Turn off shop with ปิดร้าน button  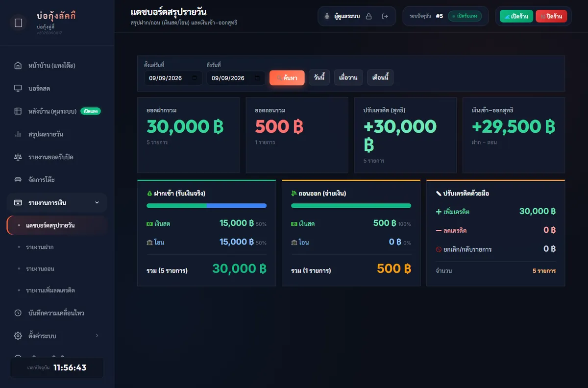551,16
